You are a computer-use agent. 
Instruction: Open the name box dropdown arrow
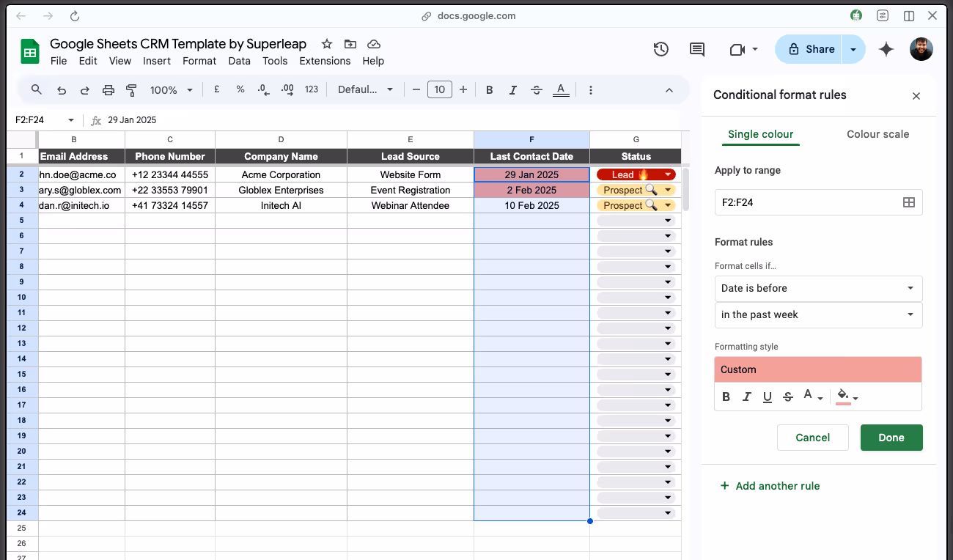pos(71,120)
